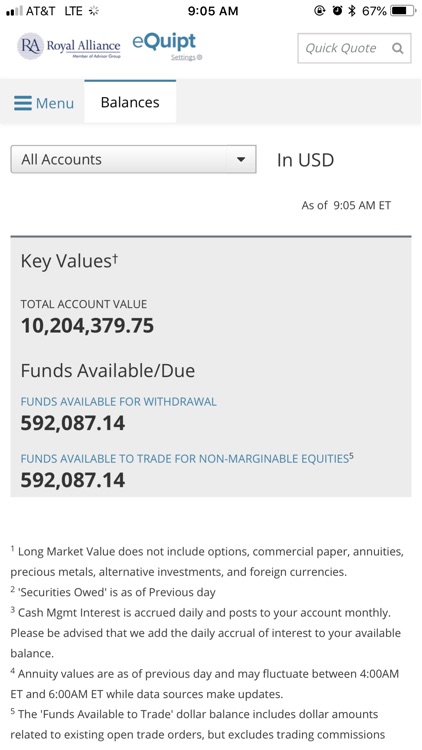Tap the cellular signal bars icon
The image size is (422, 750).
click(14, 11)
